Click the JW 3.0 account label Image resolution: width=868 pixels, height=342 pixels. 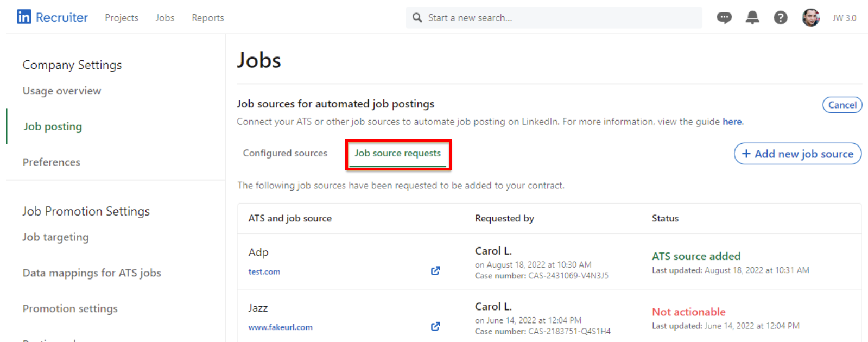click(x=845, y=18)
